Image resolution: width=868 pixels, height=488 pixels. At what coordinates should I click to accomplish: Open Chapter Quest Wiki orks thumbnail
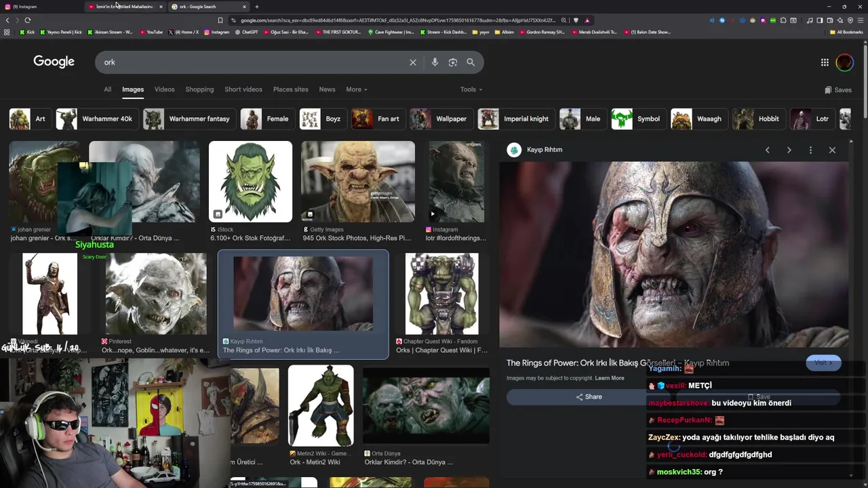(441, 293)
